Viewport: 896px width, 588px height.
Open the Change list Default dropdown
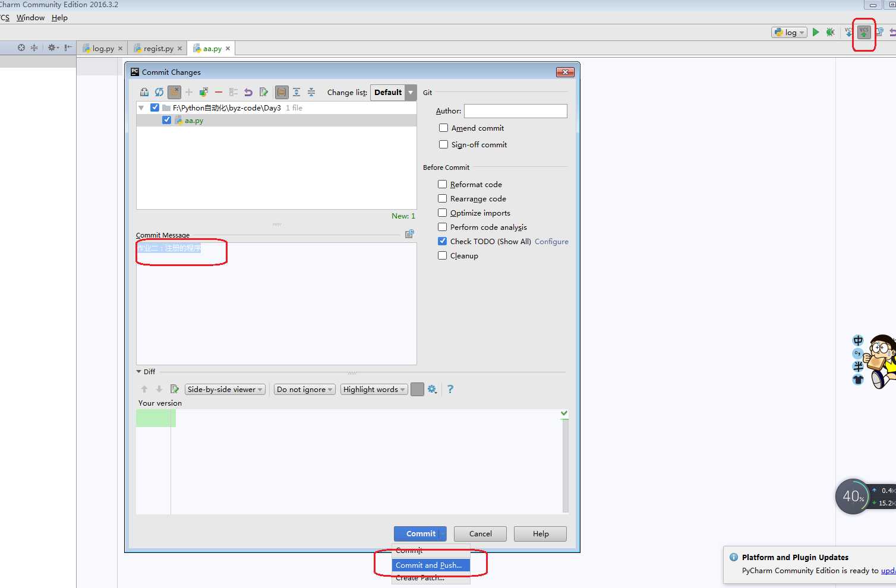(x=393, y=92)
